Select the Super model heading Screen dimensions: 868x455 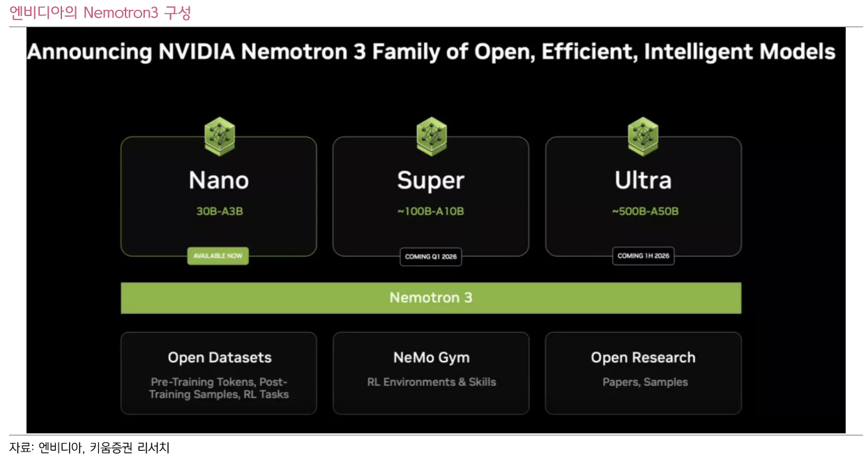pyautogui.click(x=431, y=181)
